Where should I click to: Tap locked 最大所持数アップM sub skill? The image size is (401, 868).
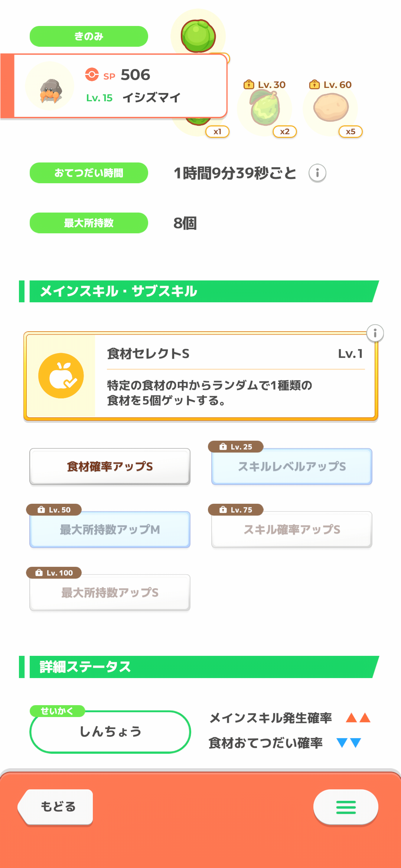tap(110, 529)
